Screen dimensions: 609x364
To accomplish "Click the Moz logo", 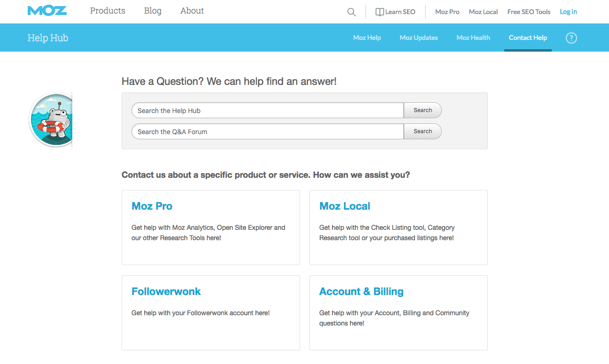I will 47,11.
